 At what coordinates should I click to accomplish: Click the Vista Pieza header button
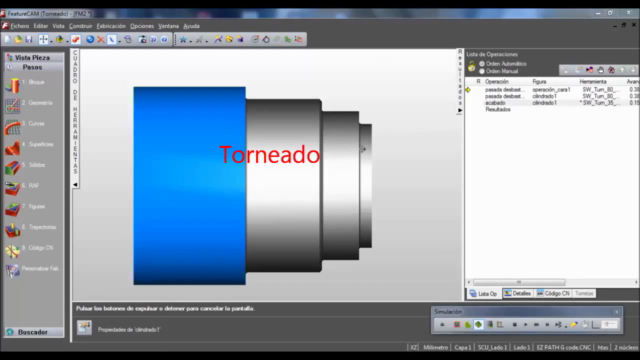point(34,58)
